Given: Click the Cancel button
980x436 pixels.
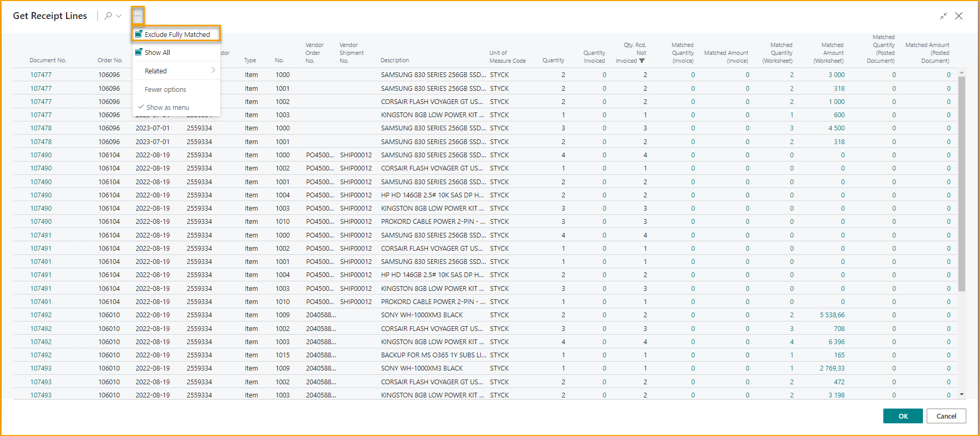Looking at the screenshot, I should click(x=946, y=416).
